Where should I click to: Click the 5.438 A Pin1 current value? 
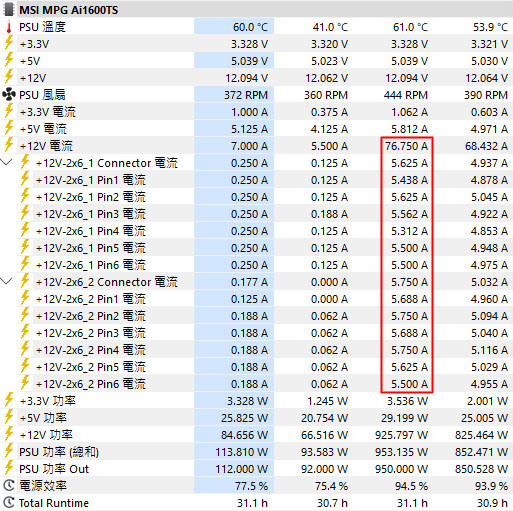coord(409,180)
